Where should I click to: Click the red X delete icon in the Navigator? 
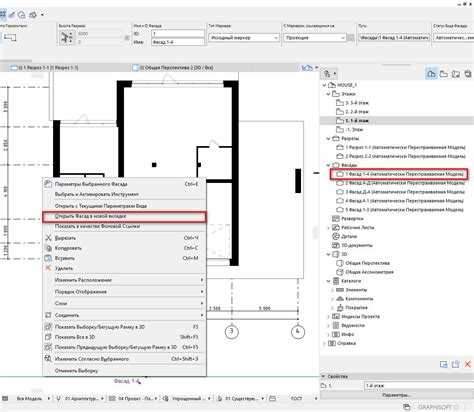click(467, 364)
